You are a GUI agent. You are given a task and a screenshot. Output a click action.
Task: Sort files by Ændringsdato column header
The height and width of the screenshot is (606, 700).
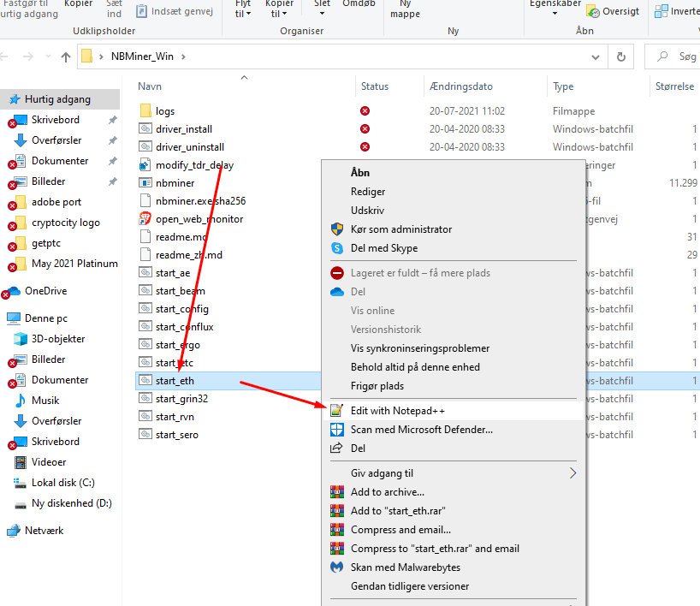coord(461,86)
